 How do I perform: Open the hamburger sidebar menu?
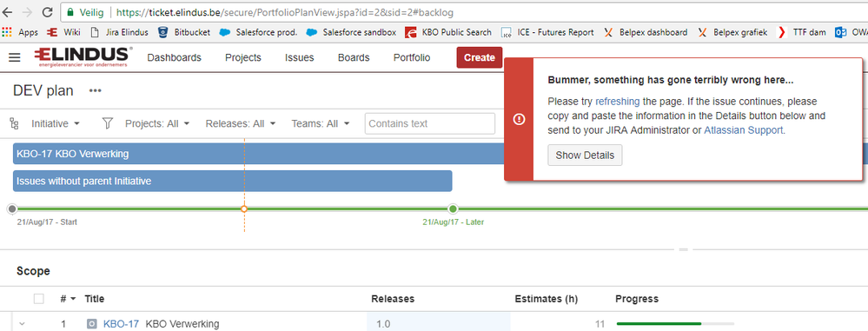tap(15, 57)
